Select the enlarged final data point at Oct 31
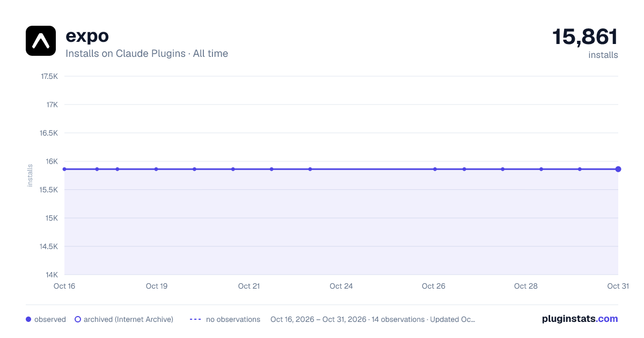 coord(618,169)
